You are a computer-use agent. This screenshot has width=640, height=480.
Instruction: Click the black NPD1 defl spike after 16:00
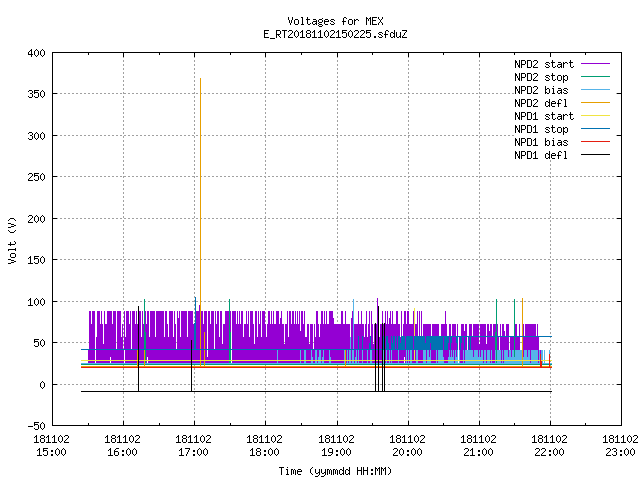tap(138, 347)
